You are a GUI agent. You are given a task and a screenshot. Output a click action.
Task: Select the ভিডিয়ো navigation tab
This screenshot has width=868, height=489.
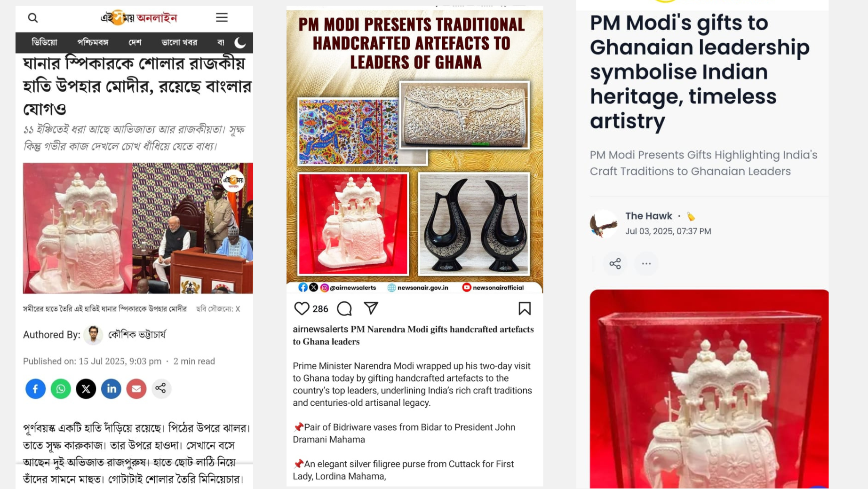44,43
